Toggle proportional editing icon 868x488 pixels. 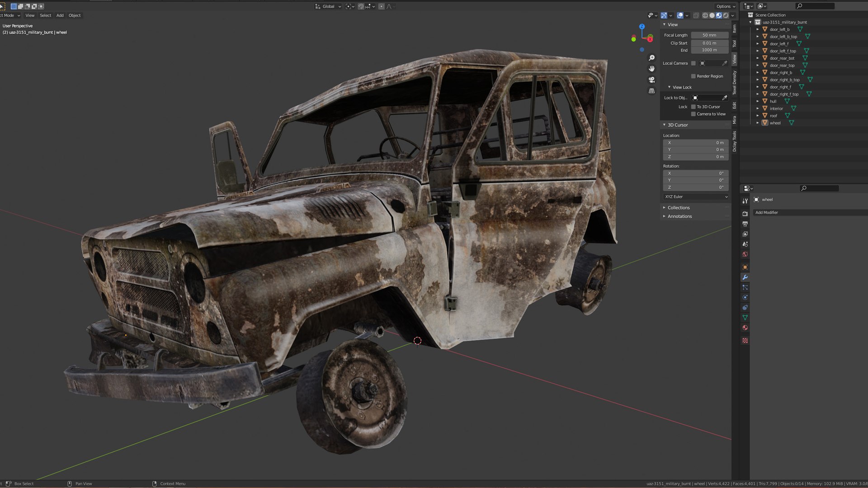[x=382, y=6]
